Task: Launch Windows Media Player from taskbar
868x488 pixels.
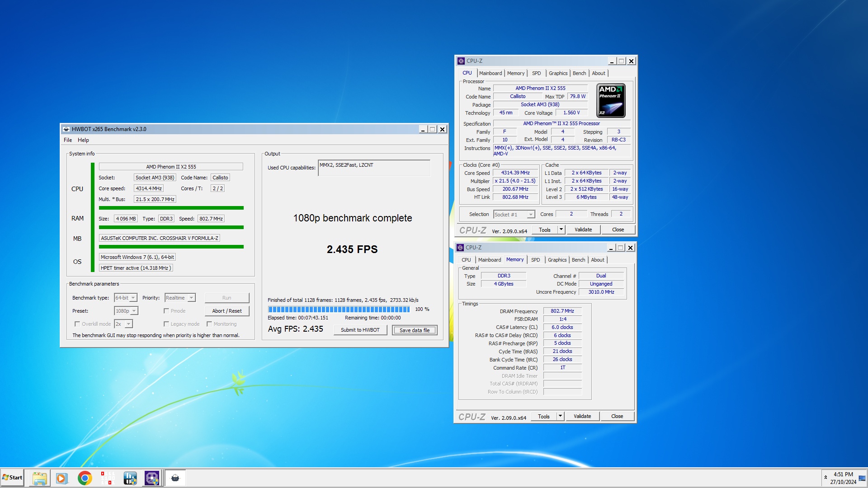Action: click(61, 478)
